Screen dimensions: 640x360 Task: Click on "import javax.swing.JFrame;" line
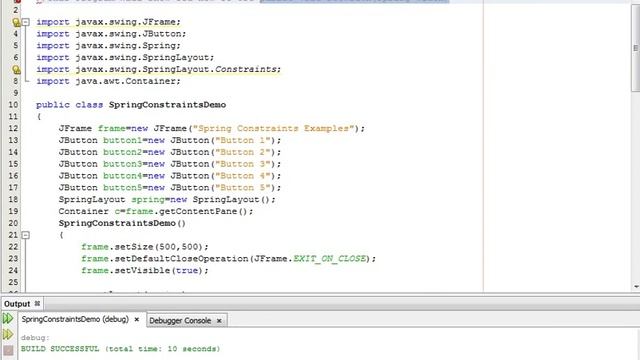tap(108, 22)
